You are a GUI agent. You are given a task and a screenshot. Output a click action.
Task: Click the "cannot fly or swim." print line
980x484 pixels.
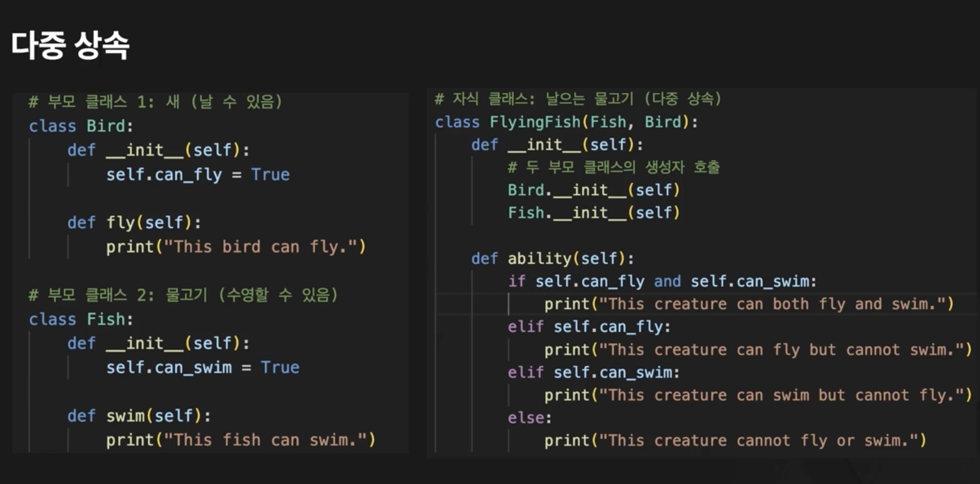coord(735,440)
